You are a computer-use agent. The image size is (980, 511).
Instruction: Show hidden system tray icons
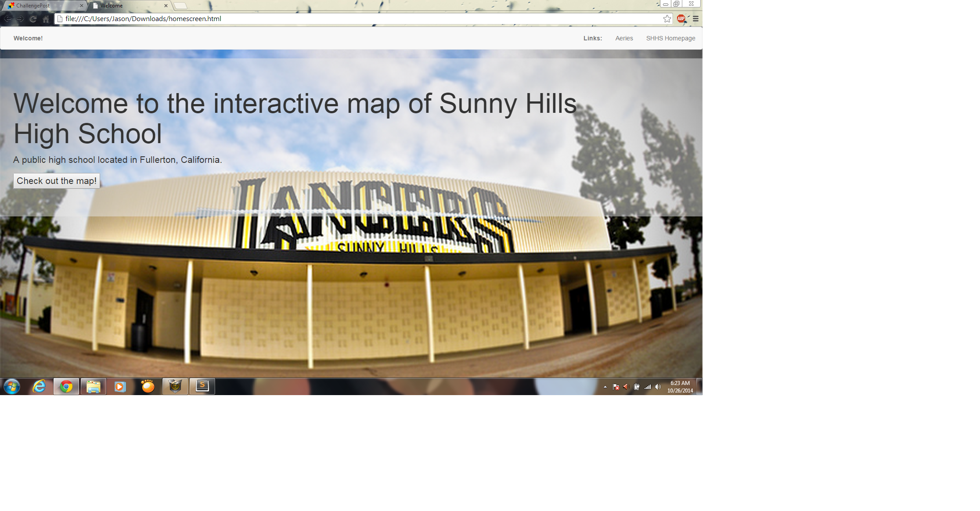(x=605, y=387)
